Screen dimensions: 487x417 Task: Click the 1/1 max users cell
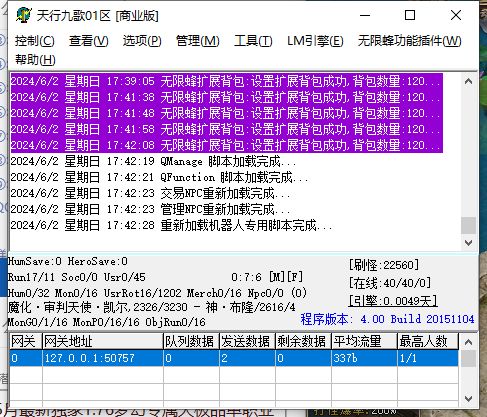[428, 358]
